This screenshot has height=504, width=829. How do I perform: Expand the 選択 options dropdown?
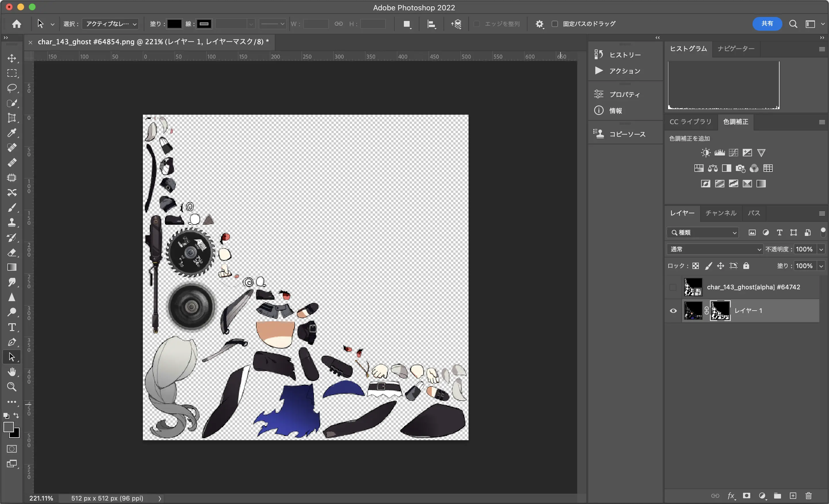coord(110,24)
